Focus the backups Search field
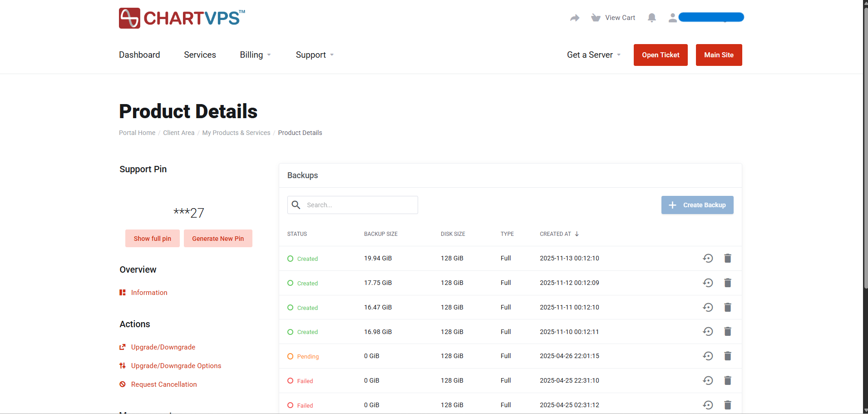The image size is (868, 414). tap(359, 205)
